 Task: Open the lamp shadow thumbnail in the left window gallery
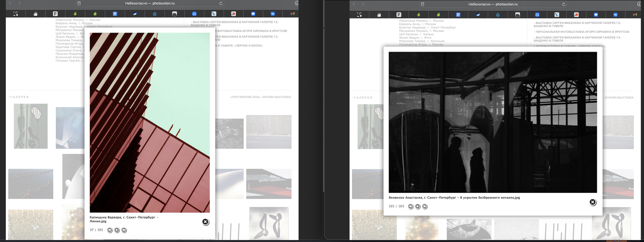point(31,126)
